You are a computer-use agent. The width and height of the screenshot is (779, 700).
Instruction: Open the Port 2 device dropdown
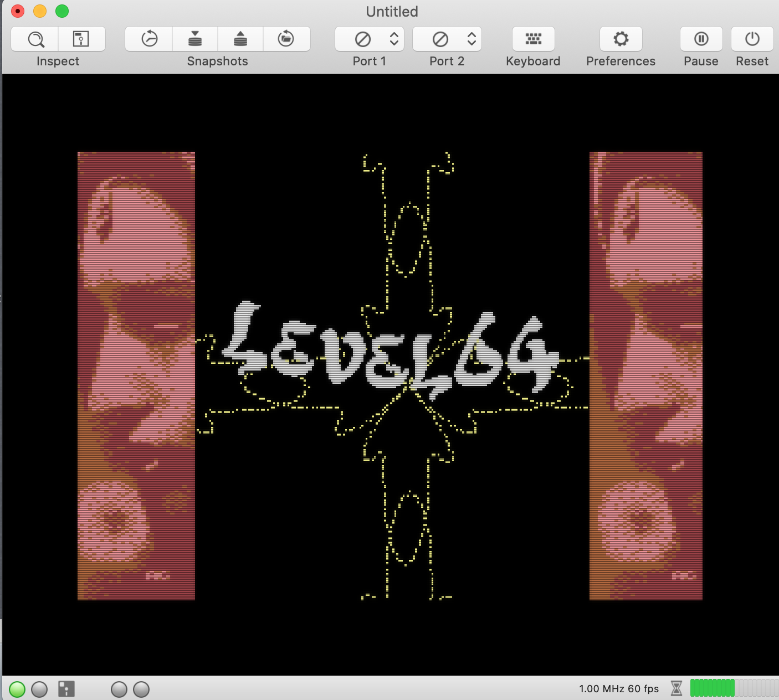pyautogui.click(x=447, y=39)
